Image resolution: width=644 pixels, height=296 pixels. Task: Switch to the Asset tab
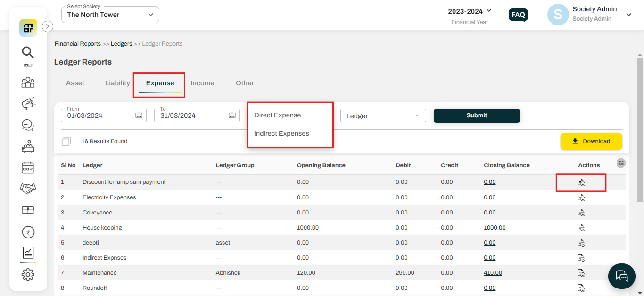point(75,83)
